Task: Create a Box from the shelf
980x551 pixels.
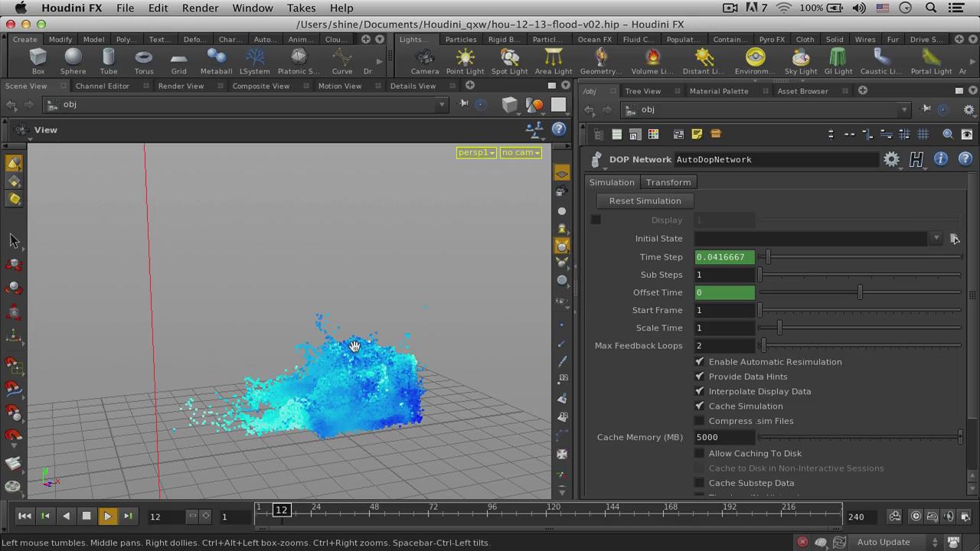Action: [38, 60]
